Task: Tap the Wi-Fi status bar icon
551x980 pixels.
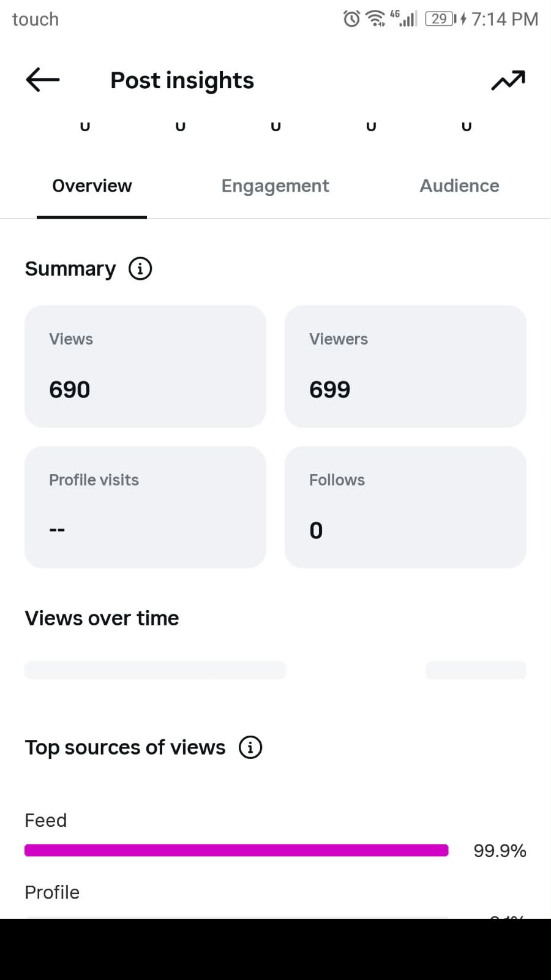Action: click(x=375, y=19)
